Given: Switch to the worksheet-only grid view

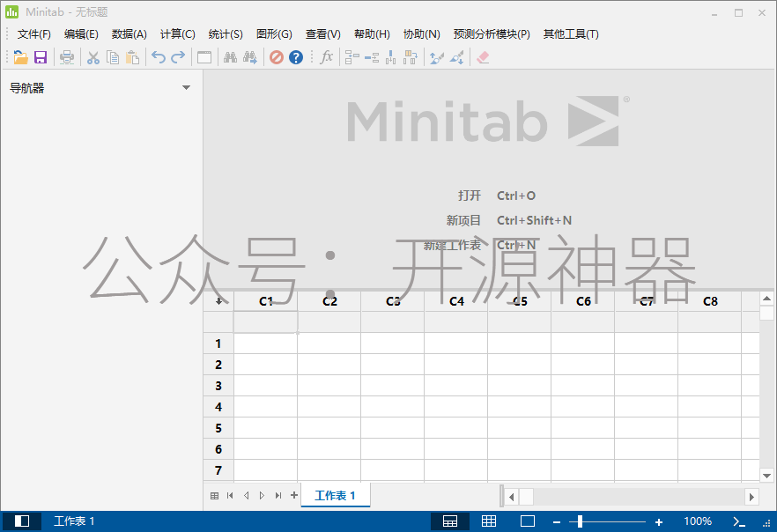Looking at the screenshot, I should point(489,521).
